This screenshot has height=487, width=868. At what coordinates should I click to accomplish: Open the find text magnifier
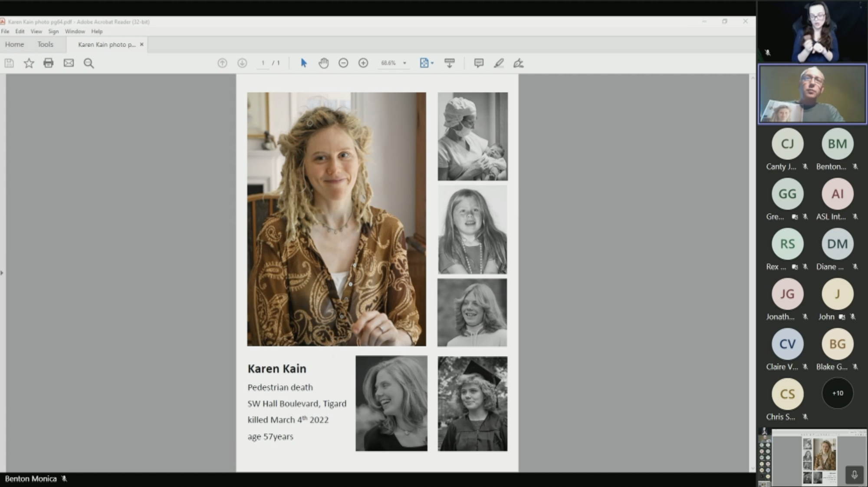(89, 63)
